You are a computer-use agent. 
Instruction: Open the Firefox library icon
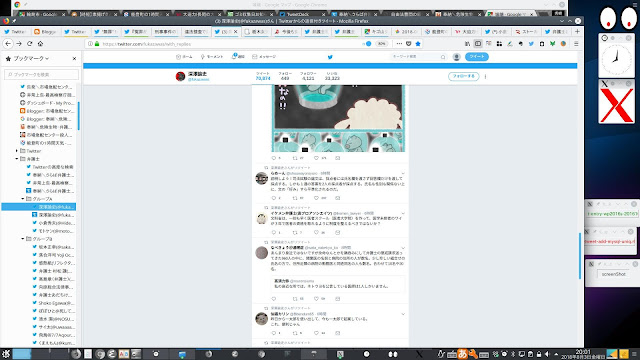467,44
